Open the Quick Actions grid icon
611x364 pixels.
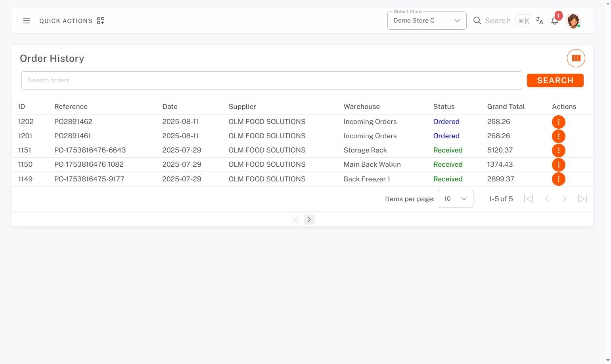pyautogui.click(x=101, y=21)
